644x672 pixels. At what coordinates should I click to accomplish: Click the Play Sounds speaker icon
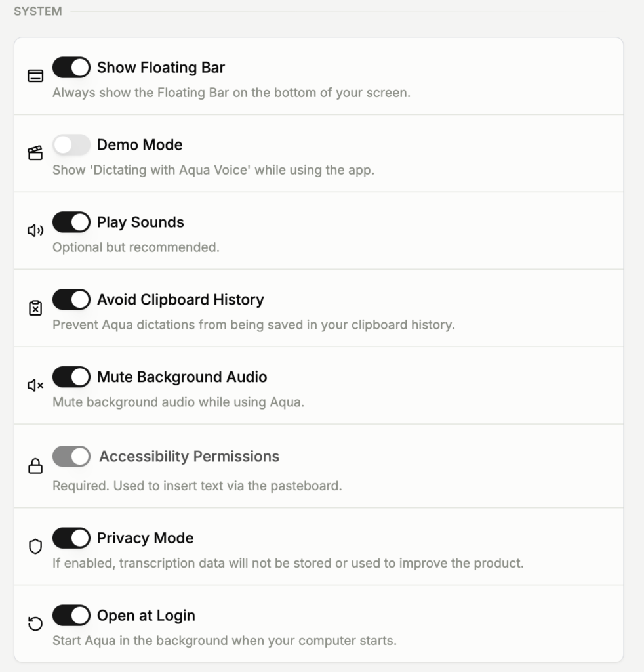(35, 230)
